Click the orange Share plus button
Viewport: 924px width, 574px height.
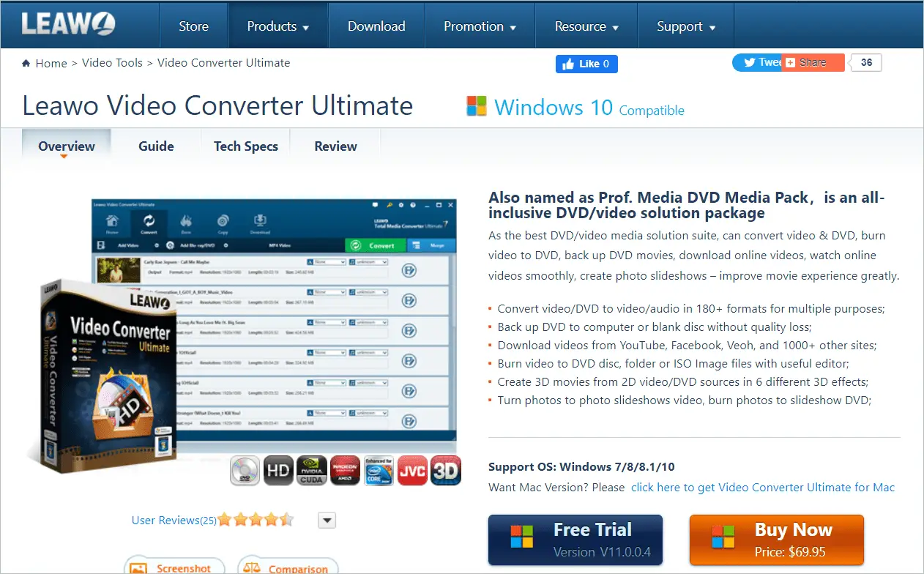coord(813,62)
